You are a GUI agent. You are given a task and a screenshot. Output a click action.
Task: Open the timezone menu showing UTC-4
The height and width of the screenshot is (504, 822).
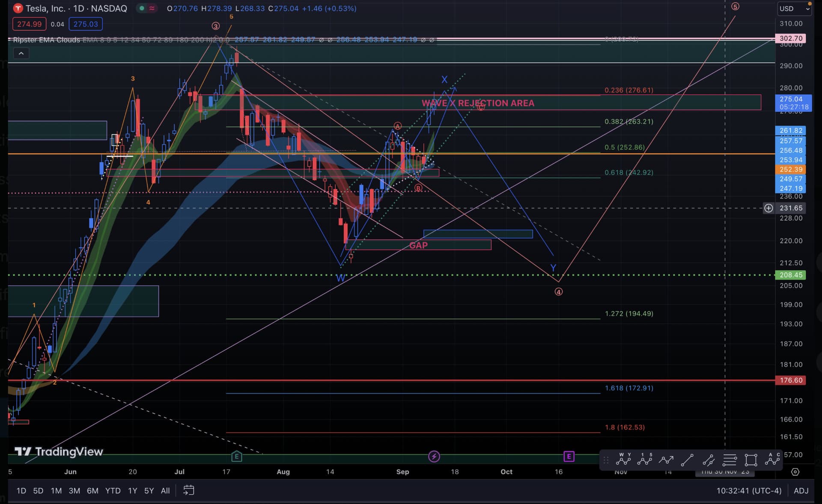[749, 491]
